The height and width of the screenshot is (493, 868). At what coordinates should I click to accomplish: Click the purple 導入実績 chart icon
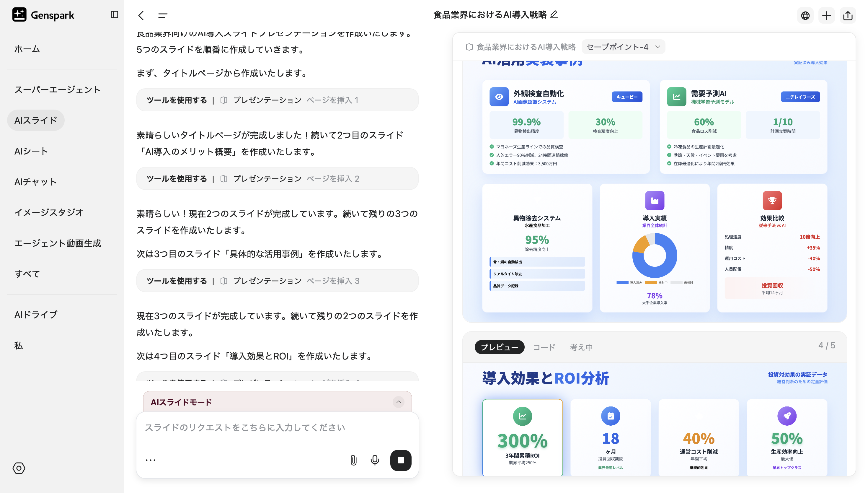pyautogui.click(x=655, y=201)
